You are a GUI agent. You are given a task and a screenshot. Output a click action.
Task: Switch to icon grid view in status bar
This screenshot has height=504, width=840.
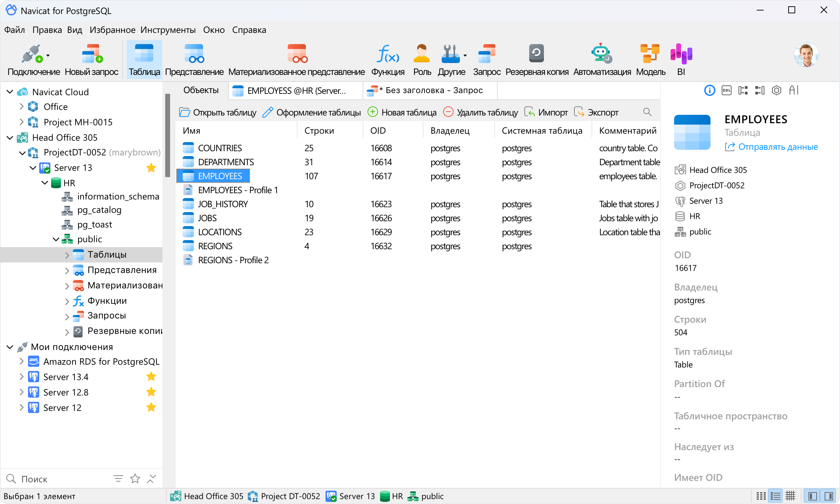[x=761, y=496]
